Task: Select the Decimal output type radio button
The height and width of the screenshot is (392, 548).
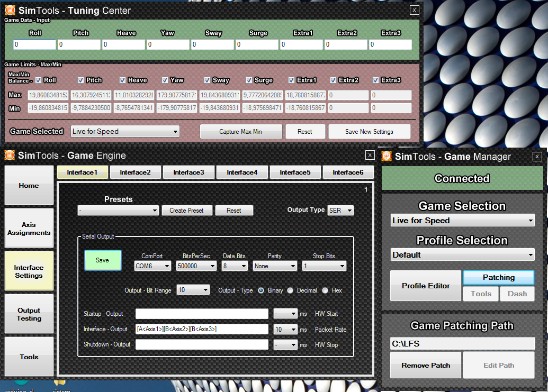Action: (290, 290)
